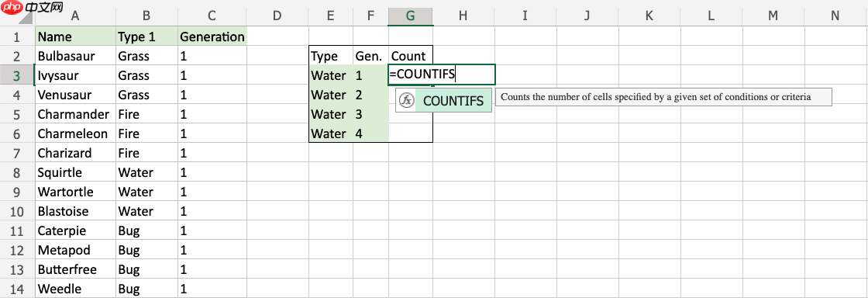
Task: Click the Water cell next to Gen. 3
Action: [x=331, y=114]
